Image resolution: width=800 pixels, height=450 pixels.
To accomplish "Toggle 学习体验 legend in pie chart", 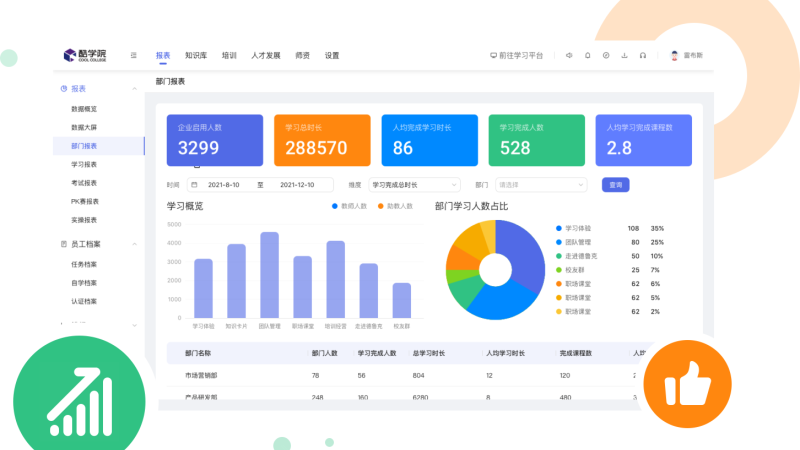I will (573, 228).
